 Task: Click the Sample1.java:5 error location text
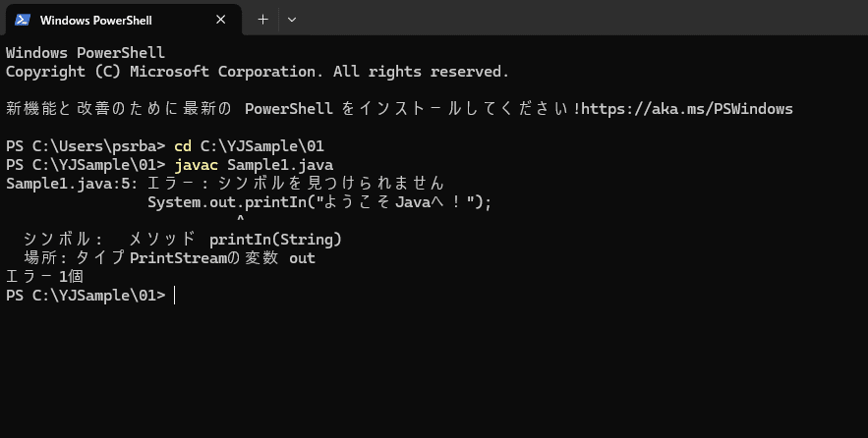pos(72,184)
